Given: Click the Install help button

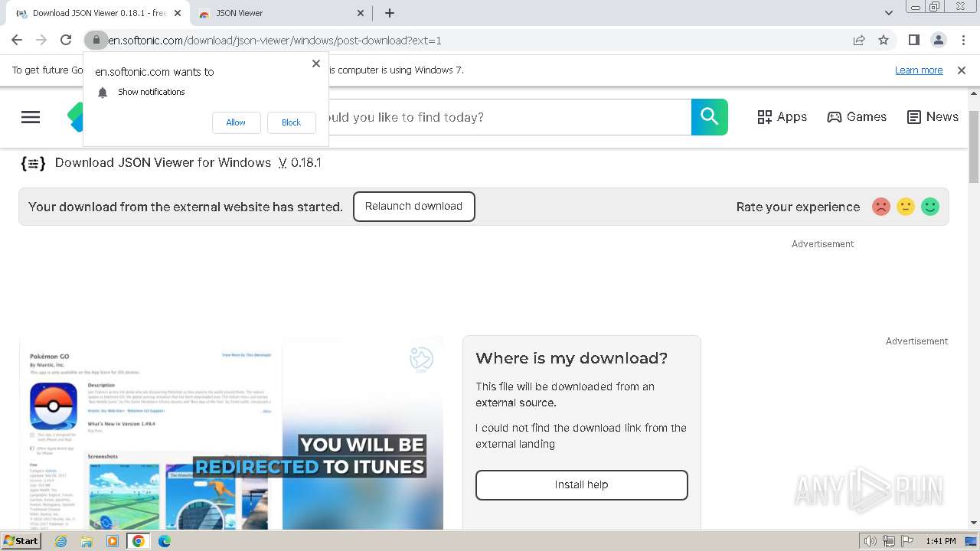Looking at the screenshot, I should tap(582, 485).
